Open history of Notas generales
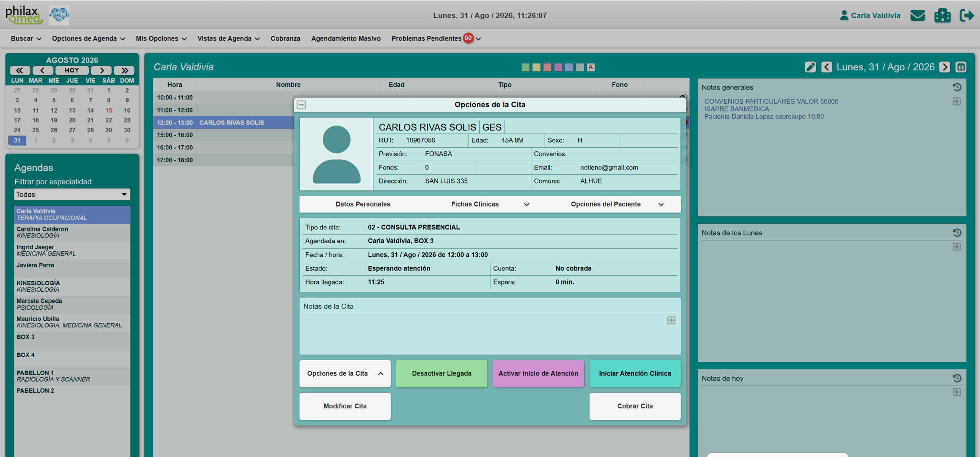 (x=957, y=87)
